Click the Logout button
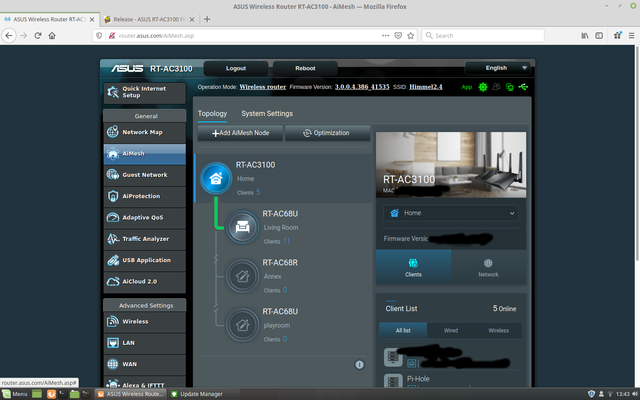 pyautogui.click(x=236, y=68)
